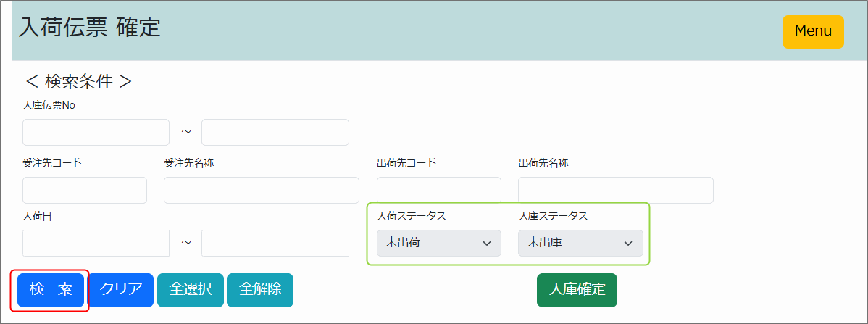This screenshot has width=868, height=324.
Task: Click into the 出荷先名称 field
Action: tap(615, 191)
